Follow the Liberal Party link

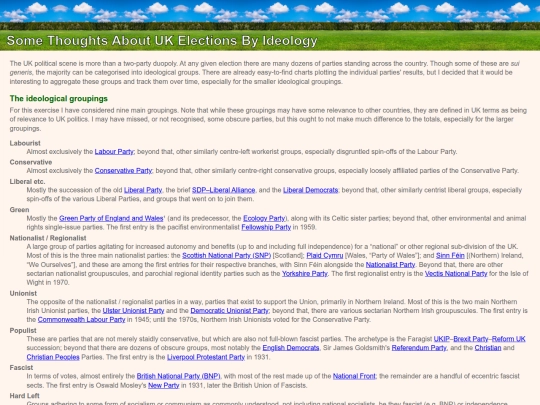pyautogui.click(x=143, y=190)
